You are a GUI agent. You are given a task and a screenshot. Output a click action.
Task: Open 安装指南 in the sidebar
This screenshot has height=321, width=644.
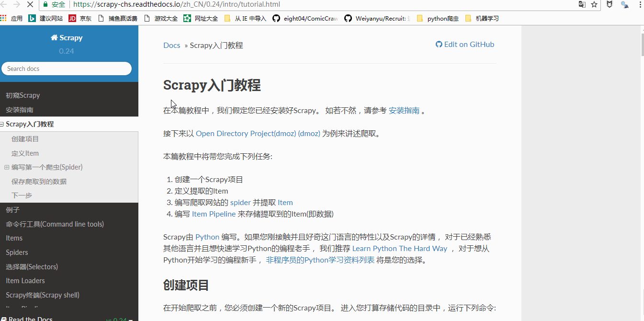pyautogui.click(x=20, y=110)
